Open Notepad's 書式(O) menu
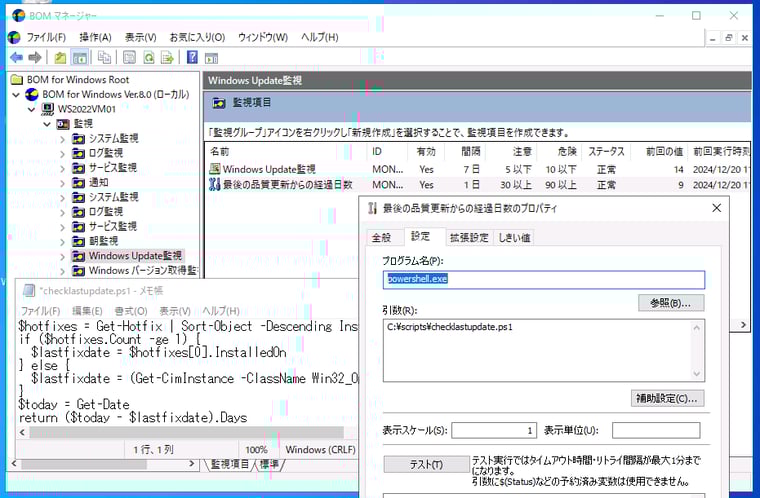The image size is (760, 498). (x=131, y=311)
